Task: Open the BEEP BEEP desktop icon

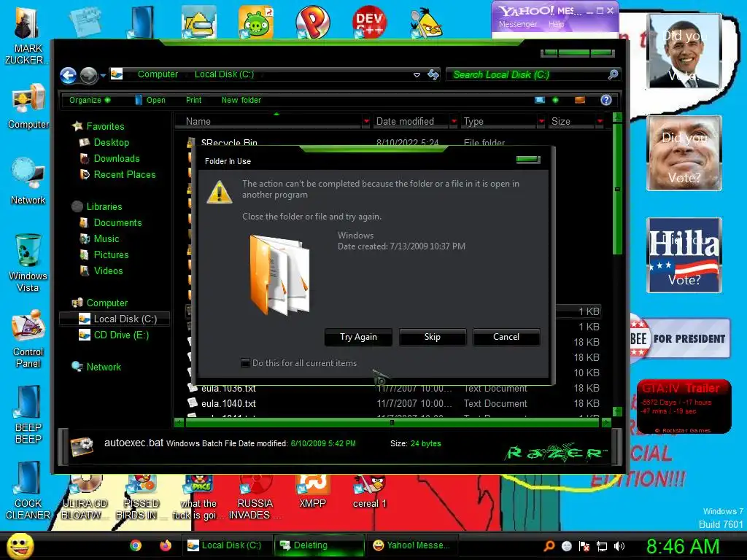Action: click(28, 414)
